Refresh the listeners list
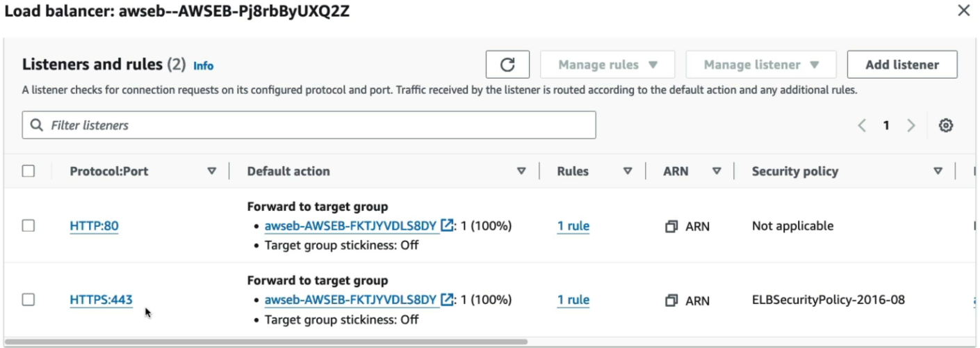980x348 pixels. [x=507, y=65]
